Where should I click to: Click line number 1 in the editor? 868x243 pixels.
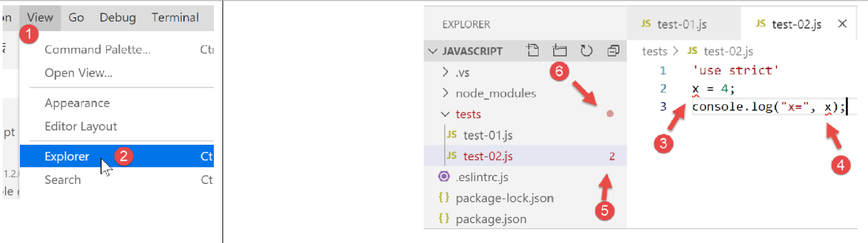663,70
